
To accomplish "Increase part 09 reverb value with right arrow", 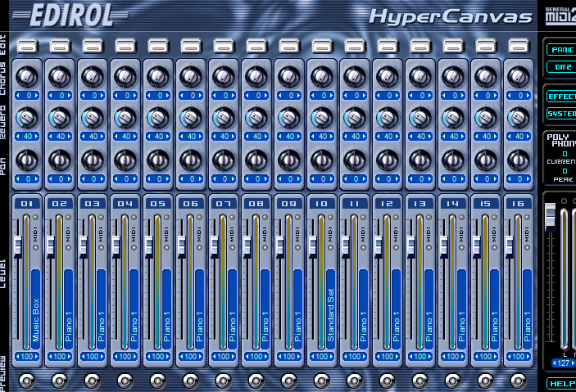I will coord(298,136).
